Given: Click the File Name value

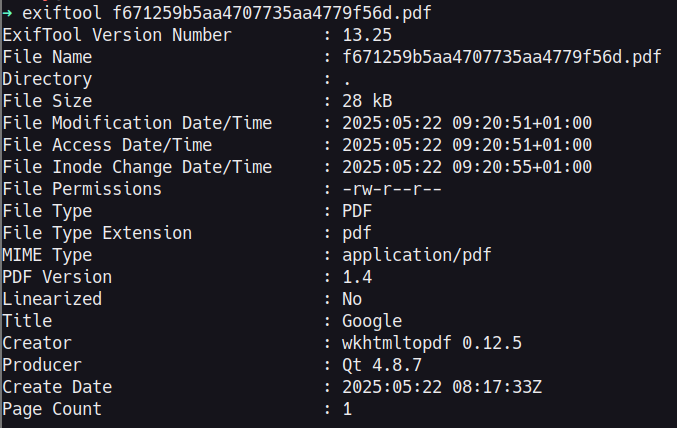Looking at the screenshot, I should click(502, 57).
